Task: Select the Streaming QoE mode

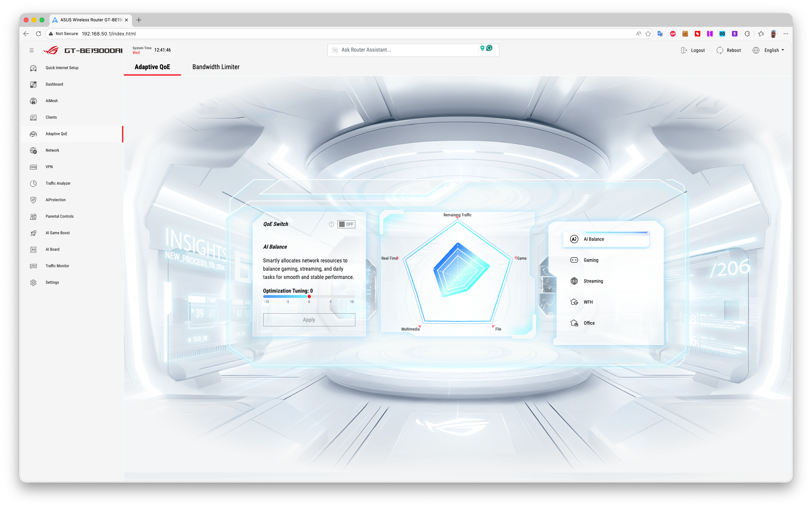Action: click(593, 281)
